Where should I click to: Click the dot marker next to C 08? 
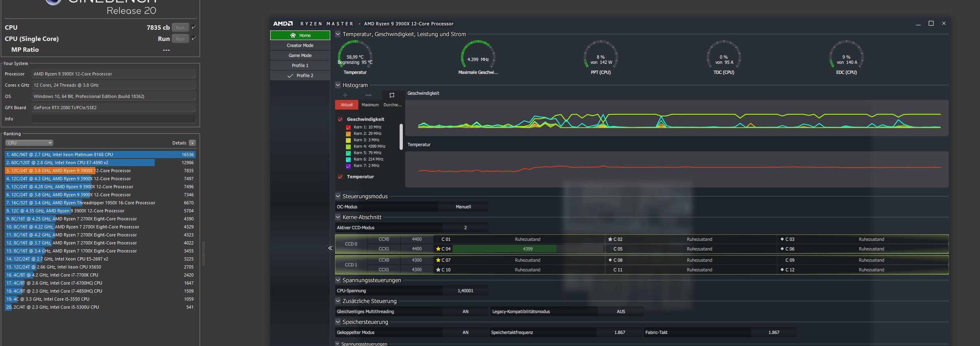[x=610, y=260]
